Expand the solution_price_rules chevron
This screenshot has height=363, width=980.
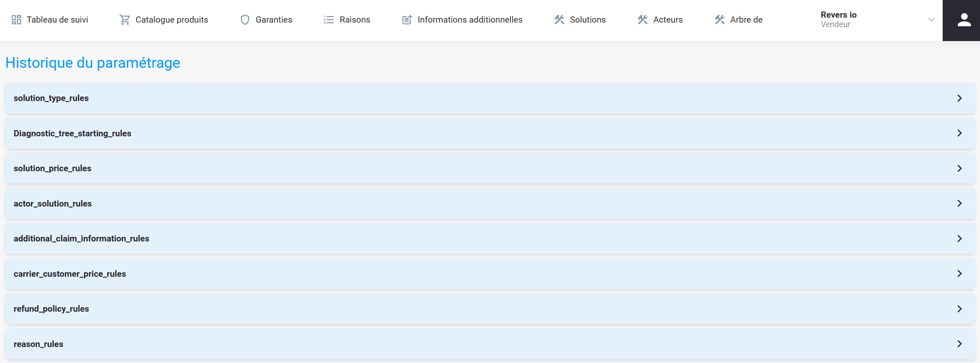(x=959, y=168)
